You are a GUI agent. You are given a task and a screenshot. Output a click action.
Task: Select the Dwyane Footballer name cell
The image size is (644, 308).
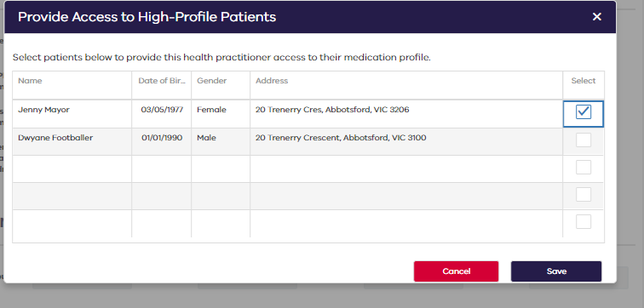pyautogui.click(x=72, y=141)
